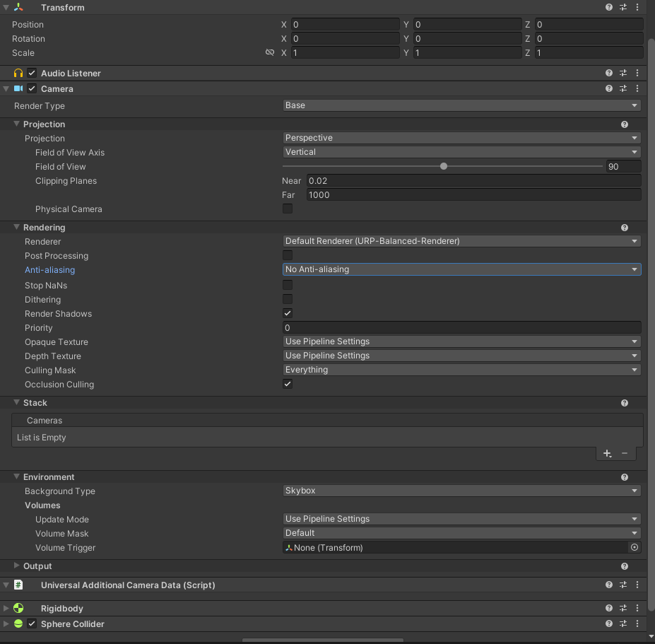This screenshot has height=644, width=655.
Task: Enable the Stop NaNs checkbox
Action: click(288, 285)
